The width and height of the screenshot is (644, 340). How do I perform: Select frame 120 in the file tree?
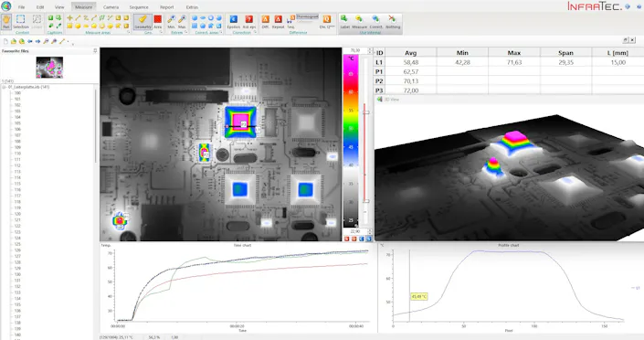click(x=17, y=214)
